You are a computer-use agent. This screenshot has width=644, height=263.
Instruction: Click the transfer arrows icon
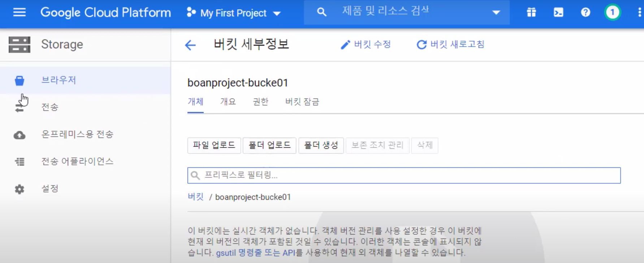[20, 107]
